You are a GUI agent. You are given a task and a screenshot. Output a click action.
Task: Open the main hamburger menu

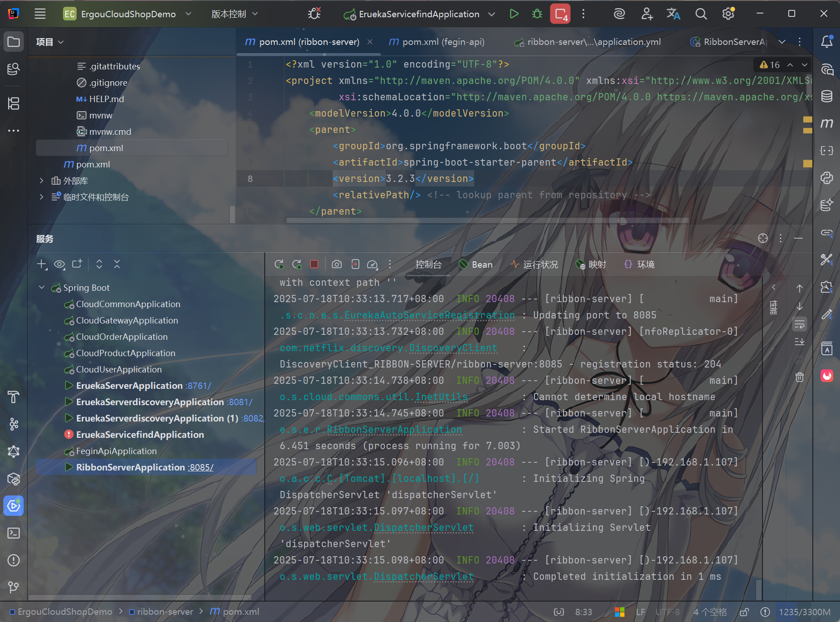point(40,14)
